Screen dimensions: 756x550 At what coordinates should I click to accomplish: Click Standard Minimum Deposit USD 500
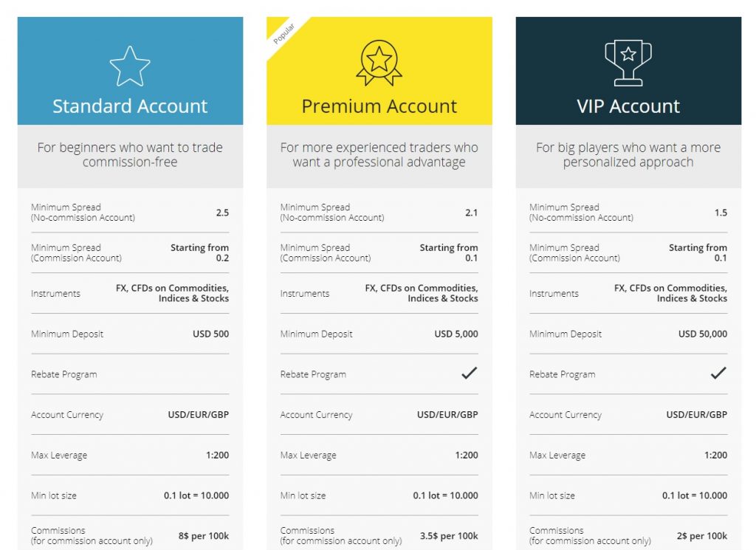(x=210, y=334)
